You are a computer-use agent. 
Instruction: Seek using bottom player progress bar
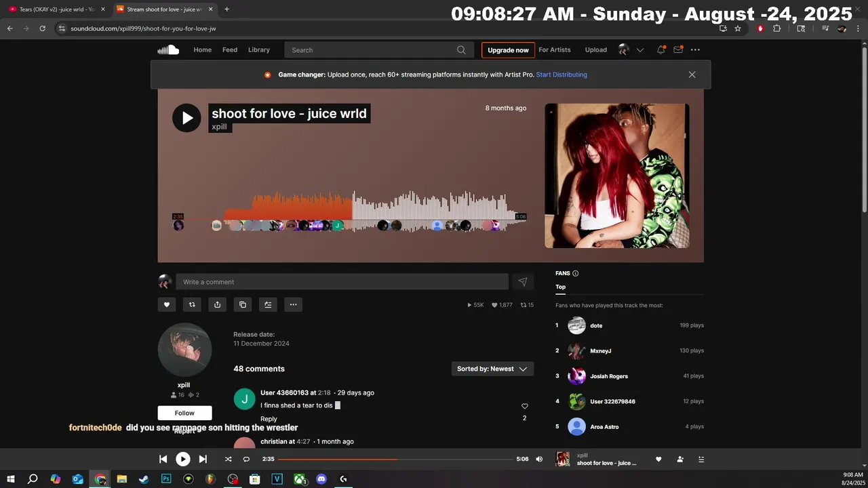pos(395,459)
